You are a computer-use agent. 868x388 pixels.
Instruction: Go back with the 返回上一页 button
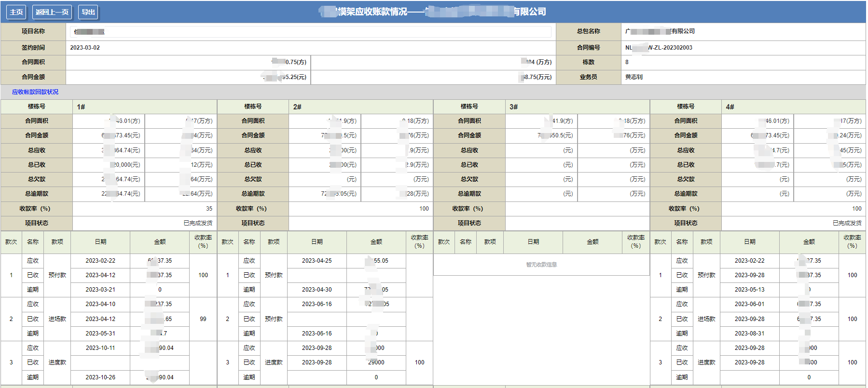tap(52, 12)
